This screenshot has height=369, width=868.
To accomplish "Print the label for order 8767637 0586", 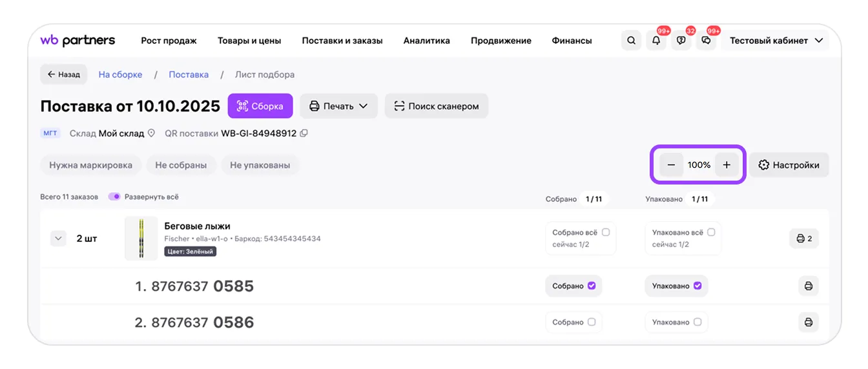I will 809,322.
